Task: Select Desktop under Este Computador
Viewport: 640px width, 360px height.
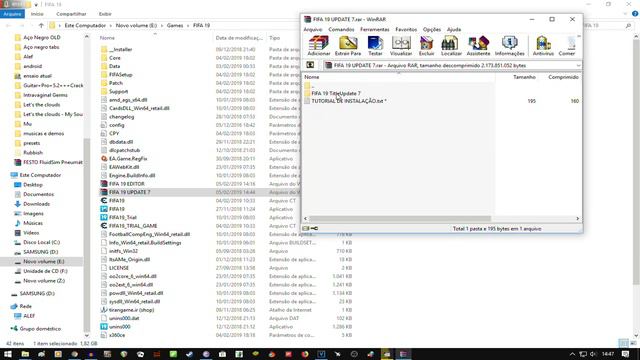Action: point(33,184)
